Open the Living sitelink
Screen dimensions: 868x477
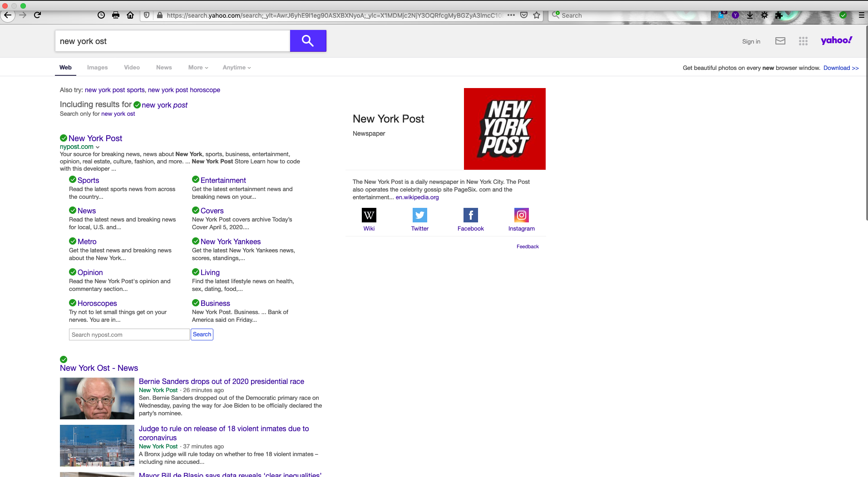click(210, 272)
